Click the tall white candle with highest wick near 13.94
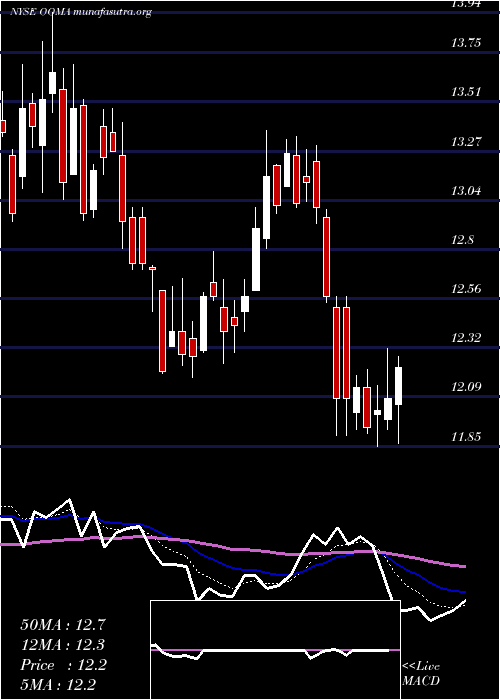The image size is (500, 700). (53, 83)
